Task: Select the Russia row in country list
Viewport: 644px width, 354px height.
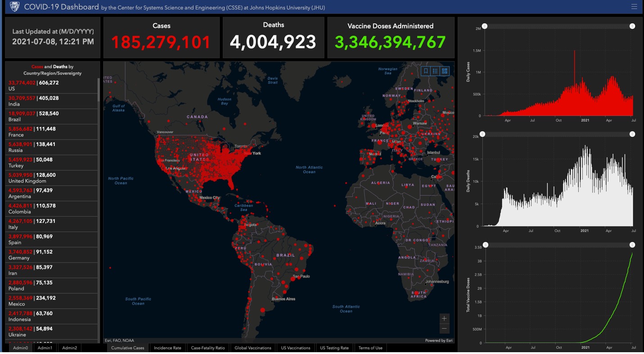Action: coord(51,147)
